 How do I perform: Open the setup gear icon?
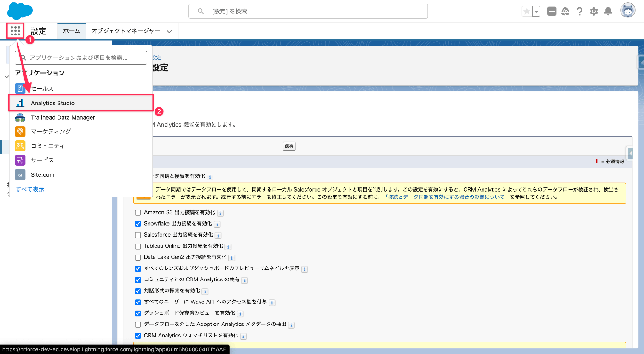pyautogui.click(x=594, y=12)
